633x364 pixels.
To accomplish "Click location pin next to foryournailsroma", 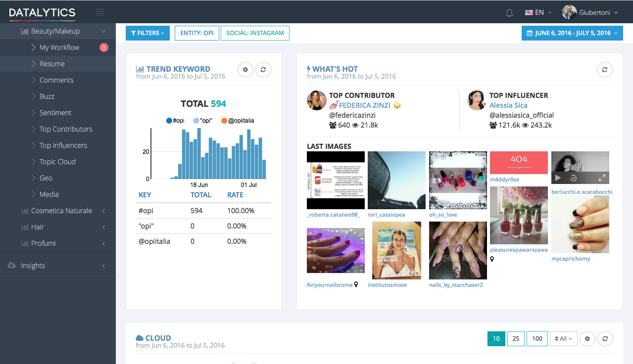I will tap(356, 284).
